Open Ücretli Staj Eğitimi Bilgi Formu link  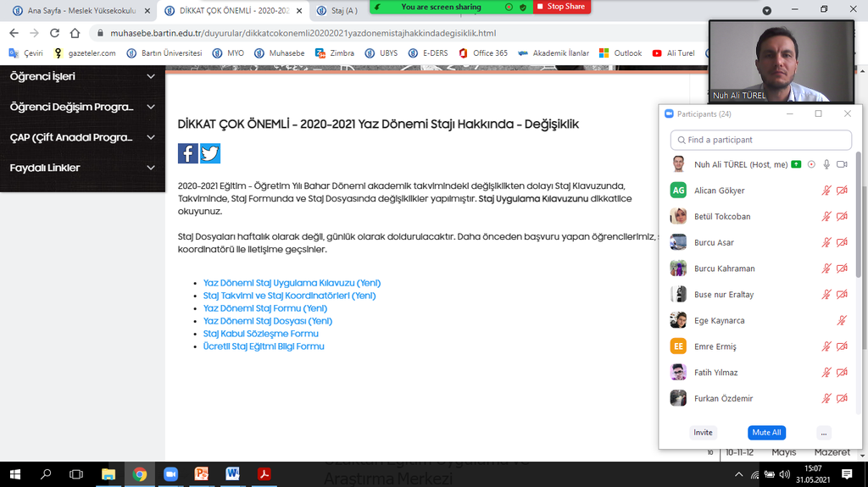coord(264,346)
